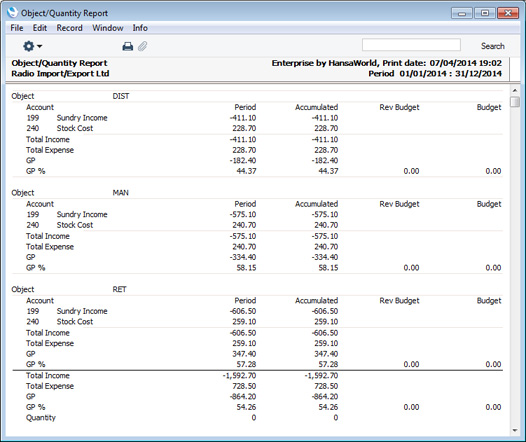The width and height of the screenshot is (526, 442).
Task: Open the gear operations menu
Action: (x=32, y=46)
